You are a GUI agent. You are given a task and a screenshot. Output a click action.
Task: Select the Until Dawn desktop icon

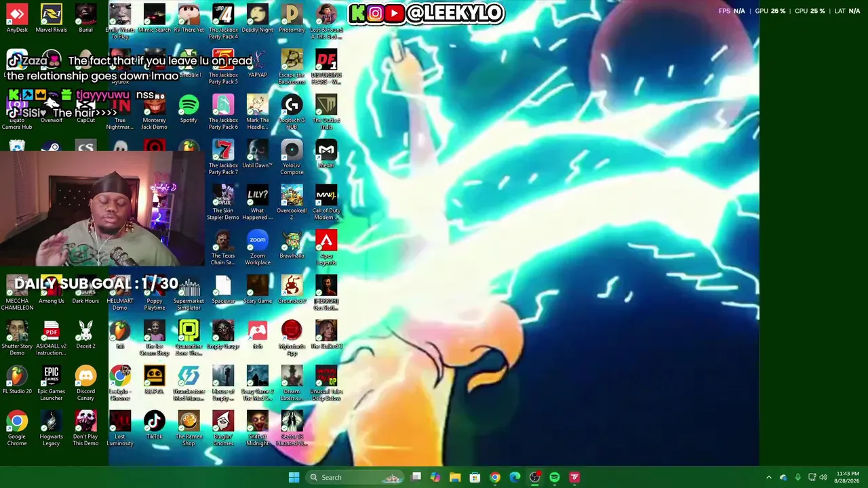click(x=258, y=155)
